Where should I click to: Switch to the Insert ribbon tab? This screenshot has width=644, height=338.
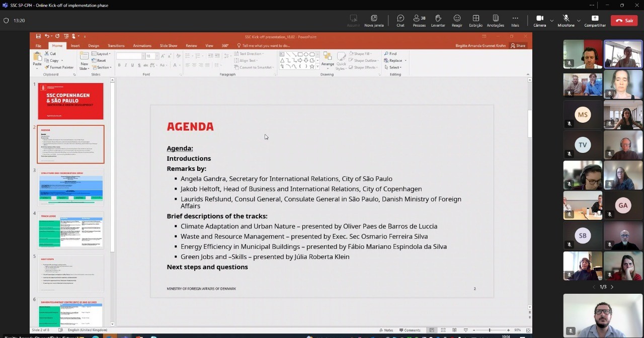(x=75, y=46)
